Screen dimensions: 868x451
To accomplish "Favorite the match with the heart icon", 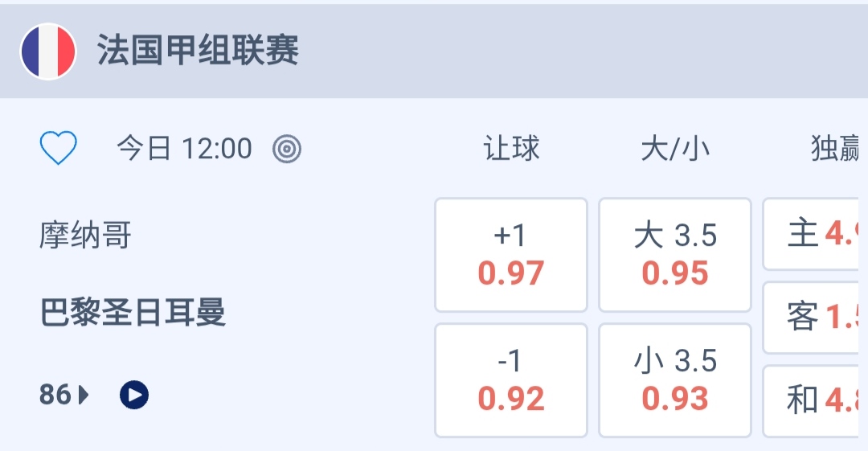I will pyautogui.click(x=59, y=148).
